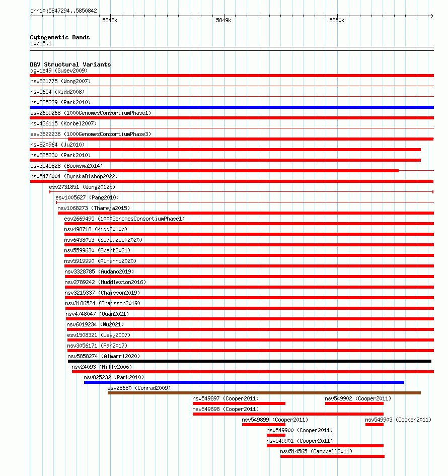Select nsv5919990 (Almarri2020) variant
The height and width of the screenshot is (476, 448).
tap(100, 261)
